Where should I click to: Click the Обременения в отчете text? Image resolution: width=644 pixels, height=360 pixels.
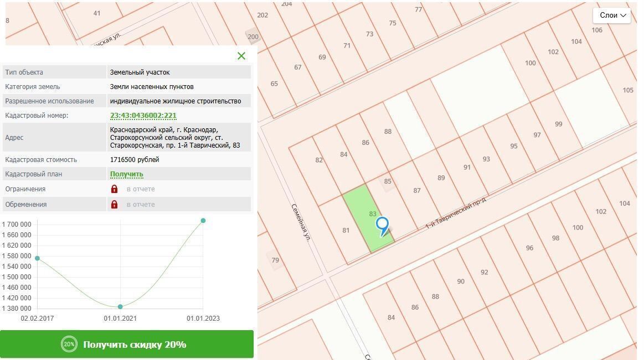coord(141,204)
